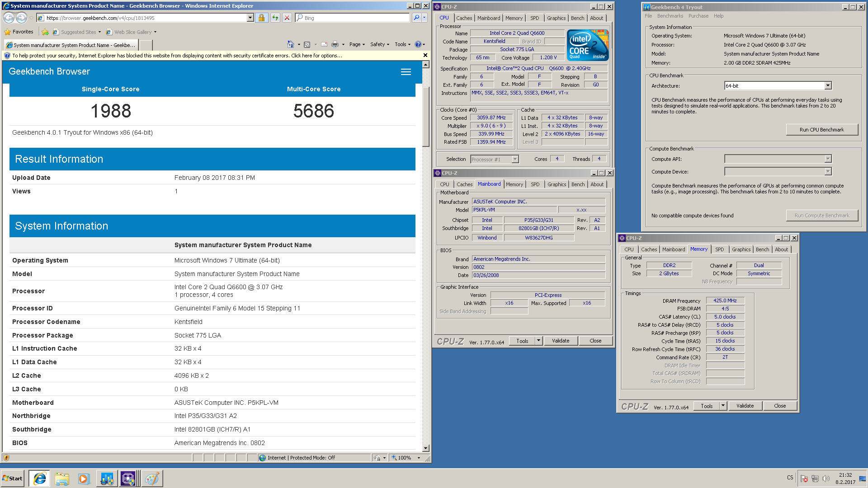The width and height of the screenshot is (868, 488).
Task: Open Architecture 64-bit combo box
Action: (778, 85)
